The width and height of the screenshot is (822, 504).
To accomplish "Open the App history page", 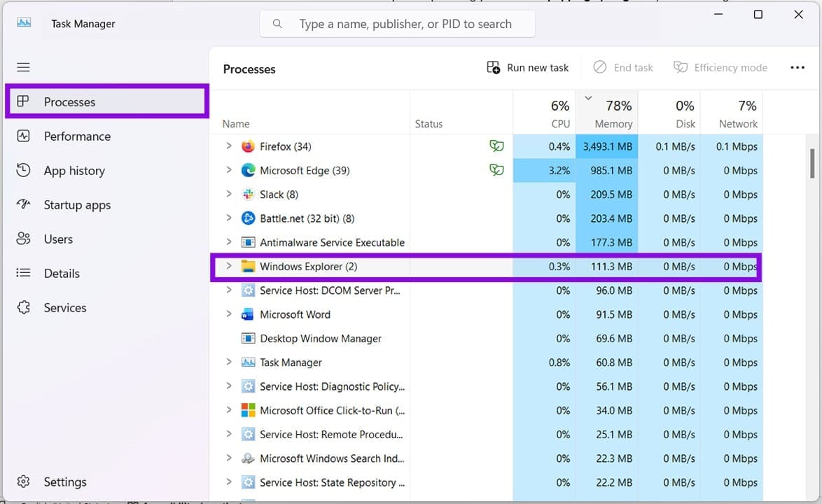I will coord(107,170).
